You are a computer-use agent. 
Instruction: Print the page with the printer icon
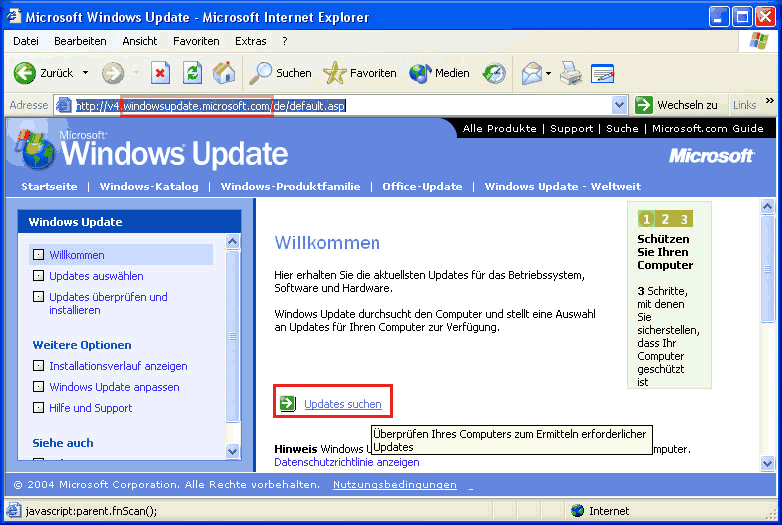[571, 73]
